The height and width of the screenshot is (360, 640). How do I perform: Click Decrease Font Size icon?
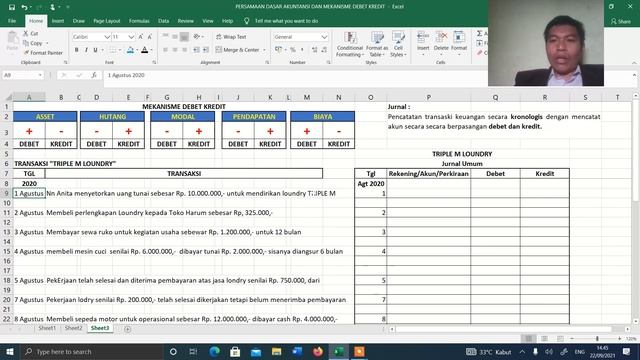point(150,37)
